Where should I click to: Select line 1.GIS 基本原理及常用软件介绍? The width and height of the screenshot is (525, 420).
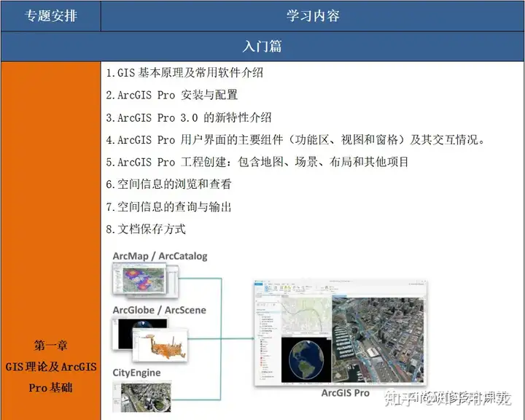[184, 73]
